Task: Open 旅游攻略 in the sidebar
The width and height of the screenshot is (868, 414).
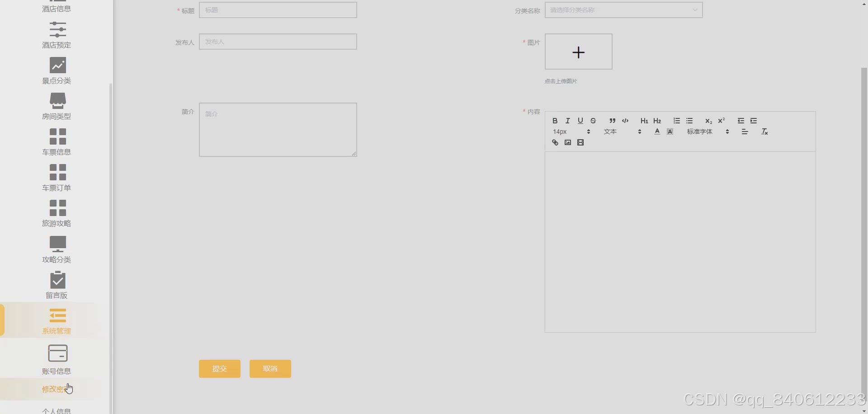Action: [x=57, y=214]
